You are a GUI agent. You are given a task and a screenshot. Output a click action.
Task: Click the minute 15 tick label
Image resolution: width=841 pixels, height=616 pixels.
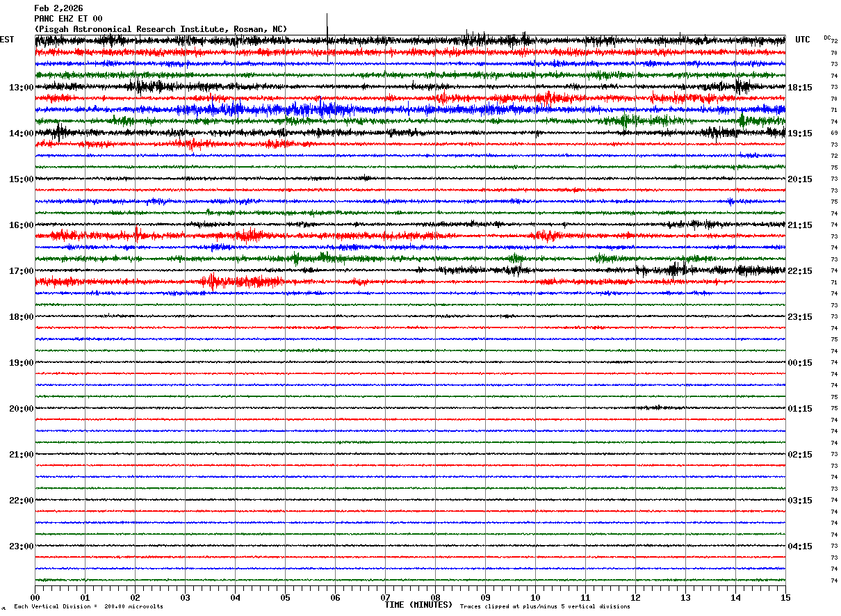point(785,597)
